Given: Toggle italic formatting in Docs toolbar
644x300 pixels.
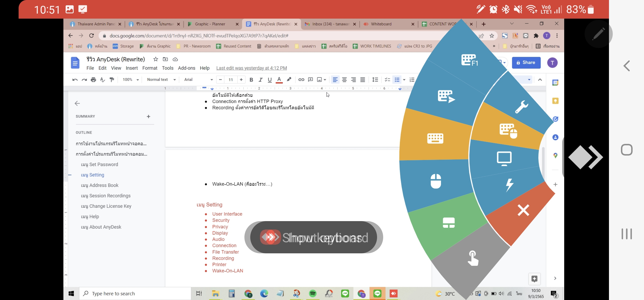Looking at the screenshot, I should 260,80.
